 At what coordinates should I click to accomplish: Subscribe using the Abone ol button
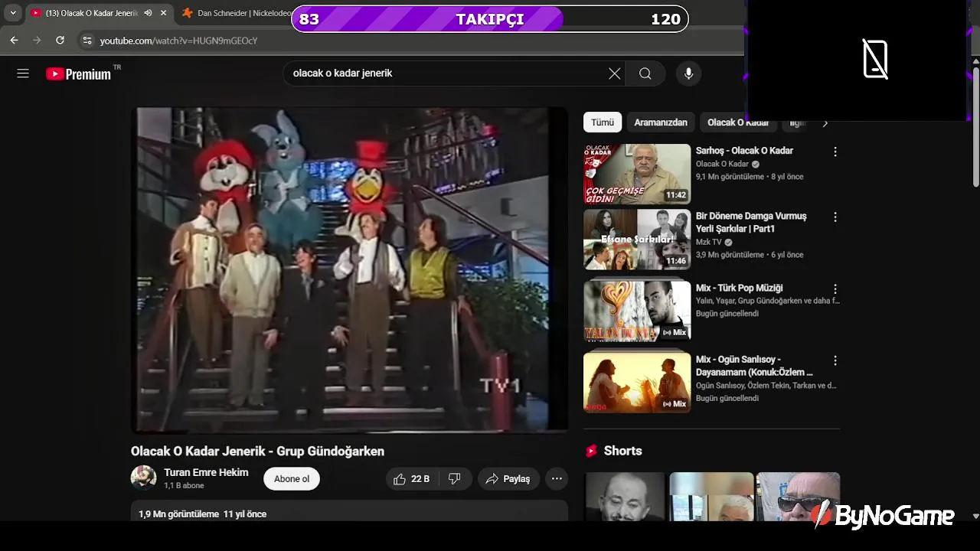(x=292, y=479)
